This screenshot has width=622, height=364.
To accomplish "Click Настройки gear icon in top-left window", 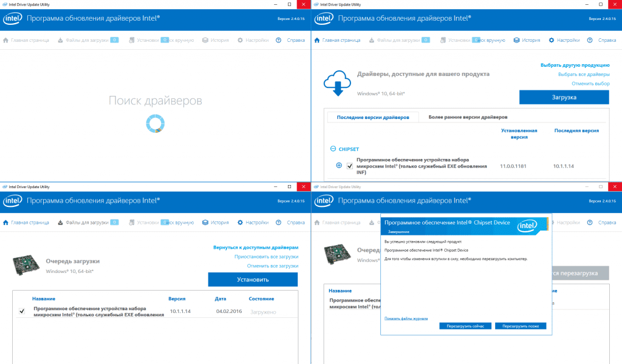I will point(240,40).
